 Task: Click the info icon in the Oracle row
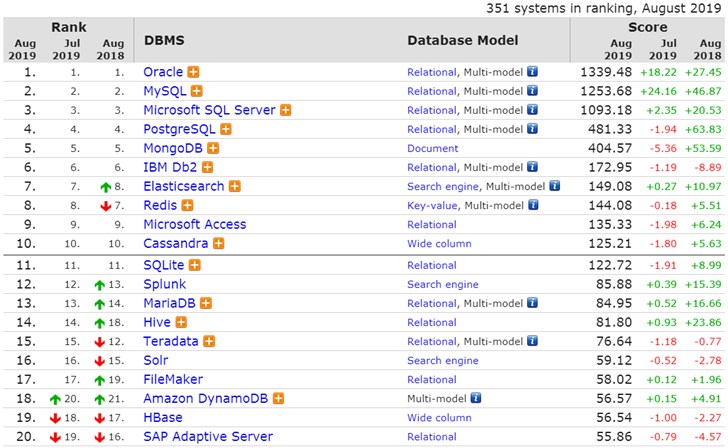(533, 72)
